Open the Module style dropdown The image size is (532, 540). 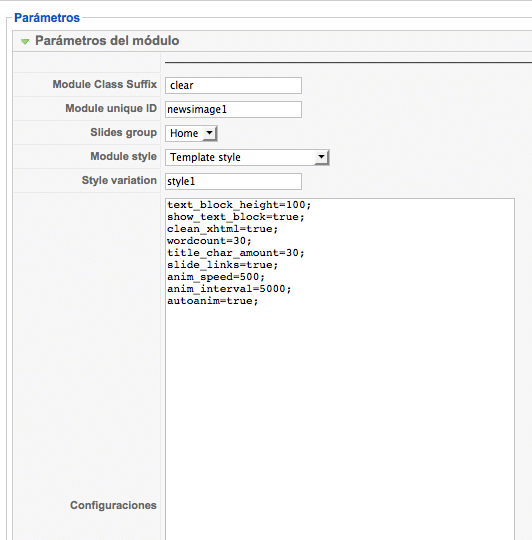tap(247, 157)
